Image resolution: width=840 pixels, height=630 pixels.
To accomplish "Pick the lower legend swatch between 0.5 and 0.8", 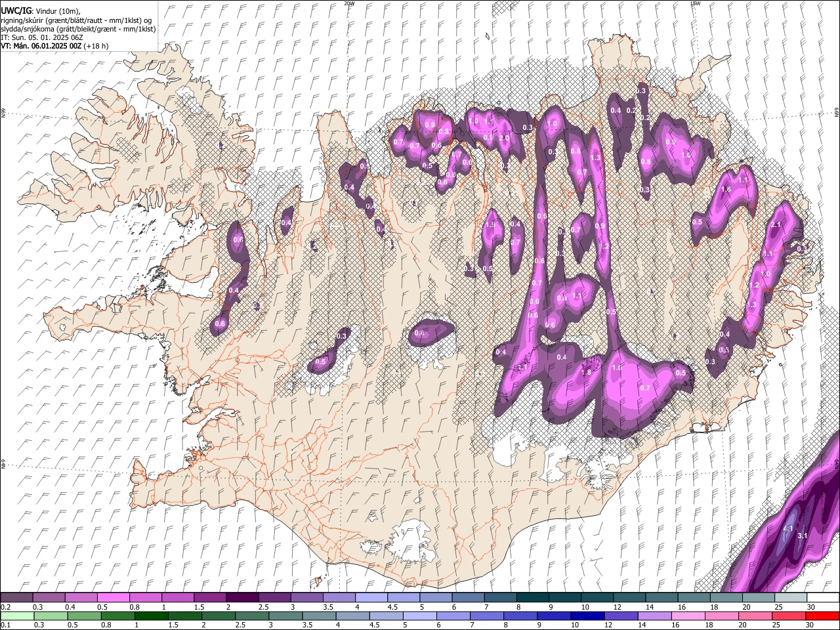I will [85, 616].
